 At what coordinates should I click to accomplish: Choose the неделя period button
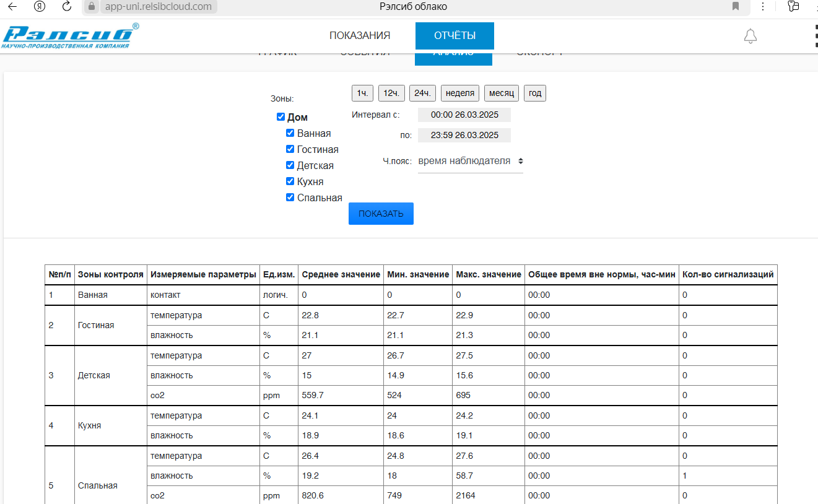click(460, 93)
